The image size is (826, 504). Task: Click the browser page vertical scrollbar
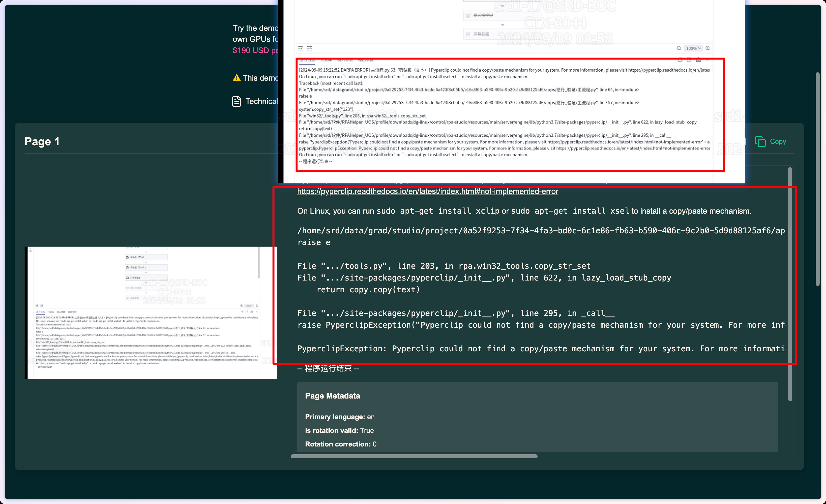(818, 179)
